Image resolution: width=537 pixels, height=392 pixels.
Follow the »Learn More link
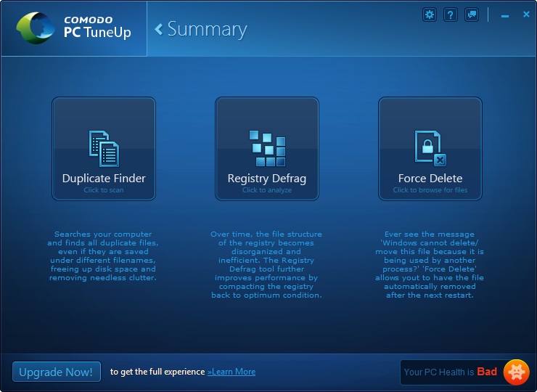[x=231, y=372]
